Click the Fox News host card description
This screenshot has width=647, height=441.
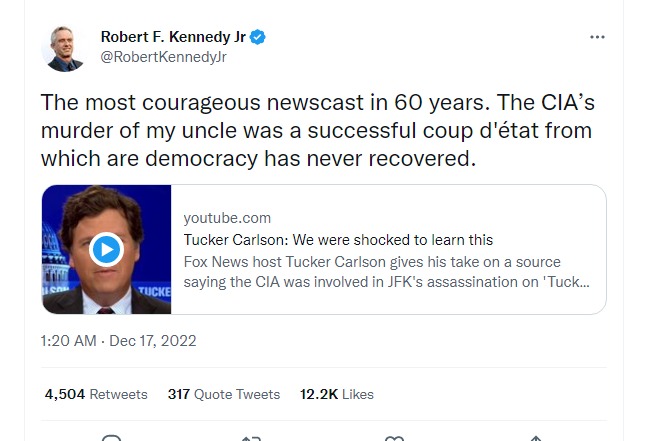pos(386,271)
